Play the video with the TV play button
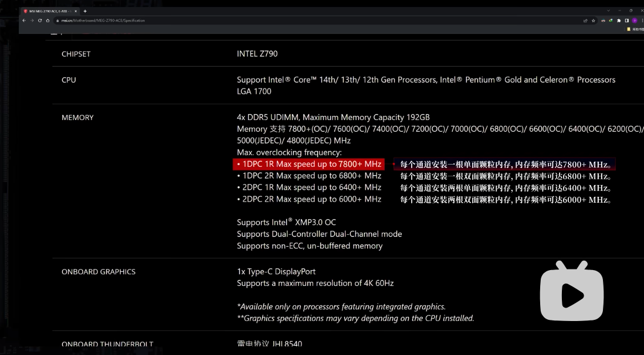The height and width of the screenshot is (355, 644). click(572, 291)
